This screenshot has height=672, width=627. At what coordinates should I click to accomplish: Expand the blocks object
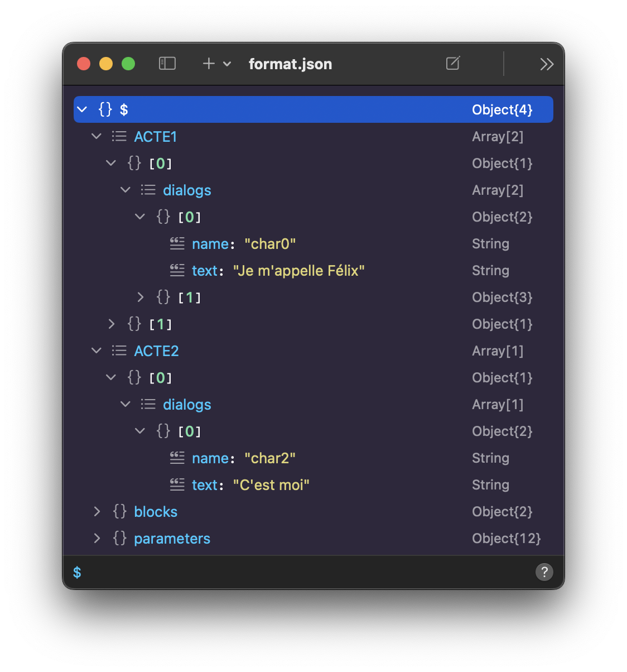97,511
